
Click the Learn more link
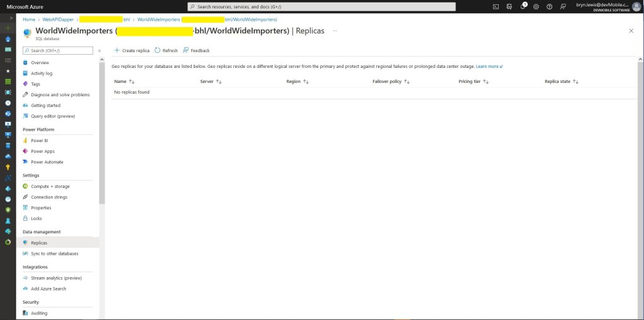click(489, 66)
